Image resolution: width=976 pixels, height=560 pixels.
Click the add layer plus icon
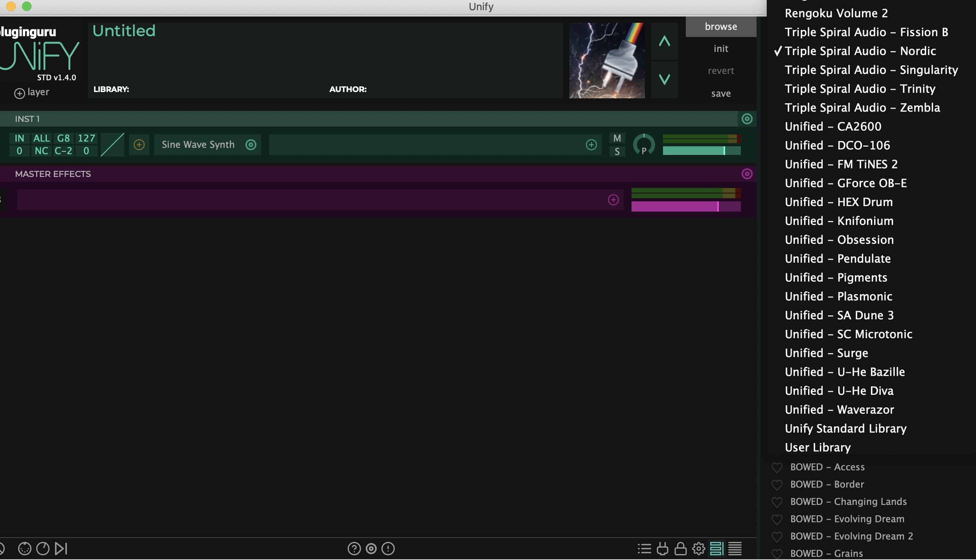pos(19,93)
